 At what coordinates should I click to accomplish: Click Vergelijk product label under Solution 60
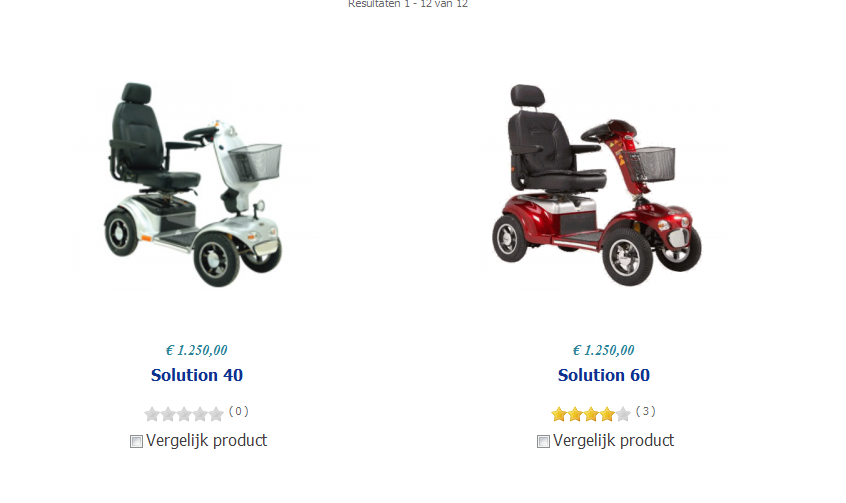pyautogui.click(x=613, y=440)
